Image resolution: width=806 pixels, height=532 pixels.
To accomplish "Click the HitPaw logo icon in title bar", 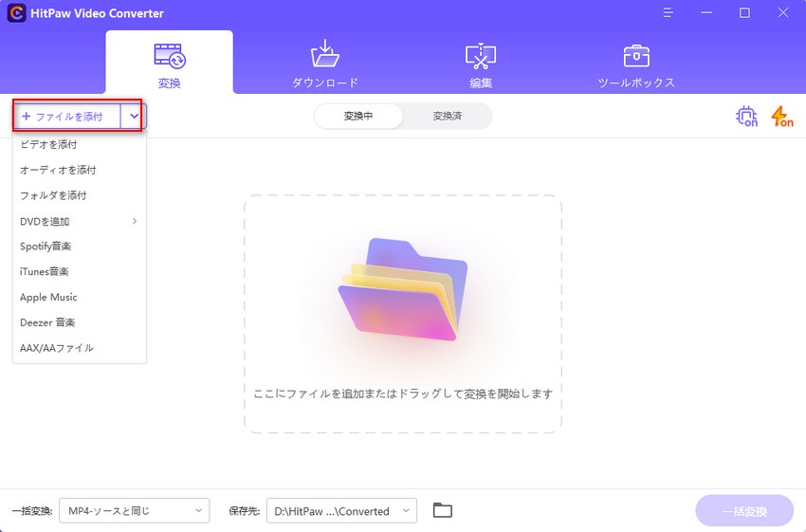I will [16, 13].
